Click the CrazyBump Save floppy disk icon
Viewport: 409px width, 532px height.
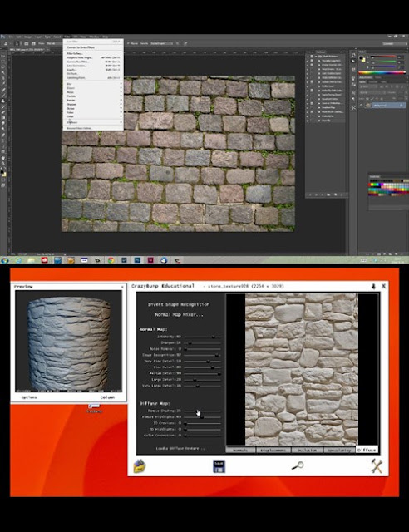pos(219,466)
